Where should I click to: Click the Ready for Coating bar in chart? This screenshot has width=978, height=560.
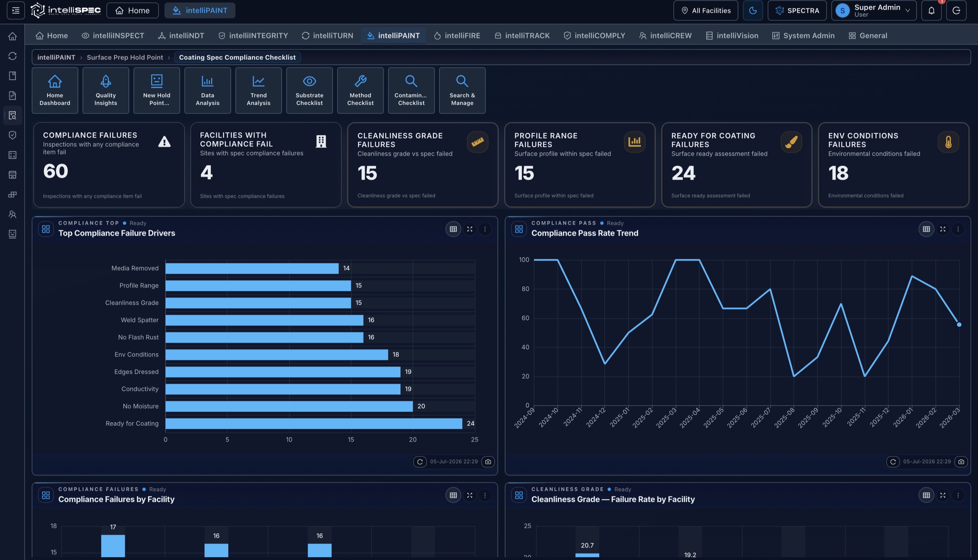(x=314, y=424)
